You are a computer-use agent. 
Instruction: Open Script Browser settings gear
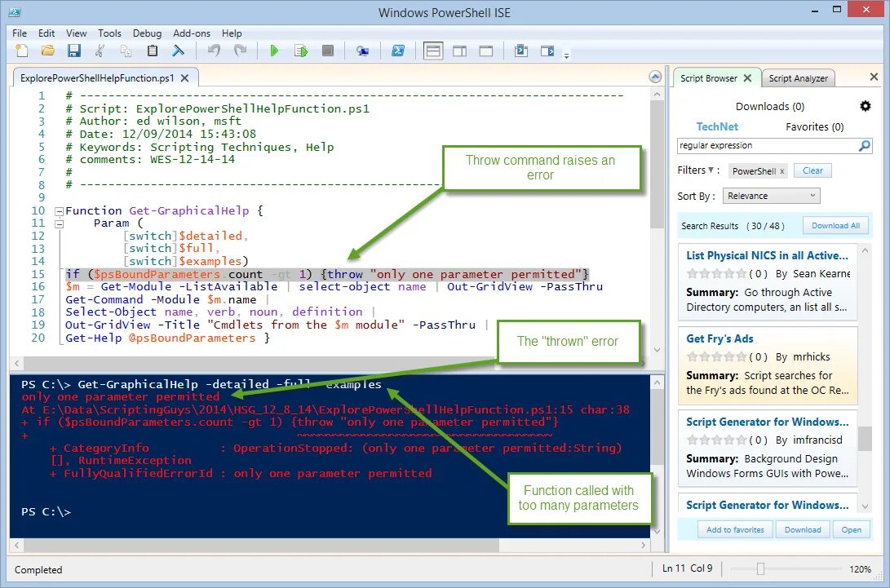click(865, 106)
